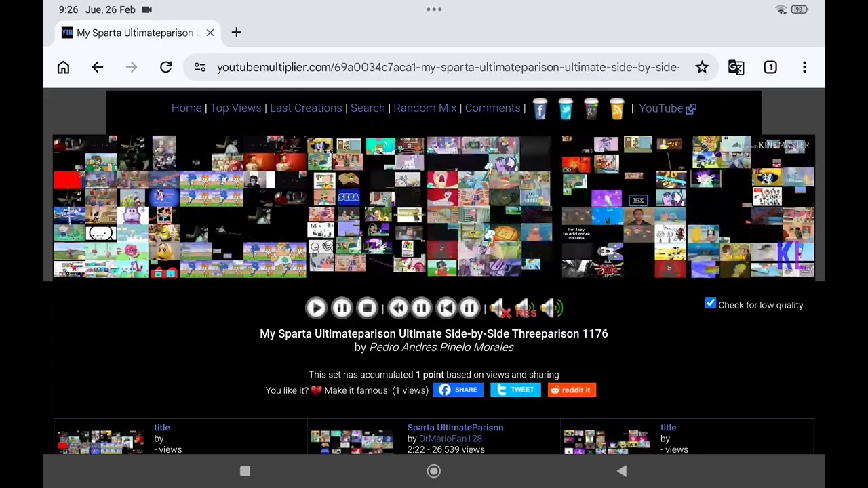Click the address bar URL field
The width and height of the screenshot is (868, 488).
click(x=448, y=67)
